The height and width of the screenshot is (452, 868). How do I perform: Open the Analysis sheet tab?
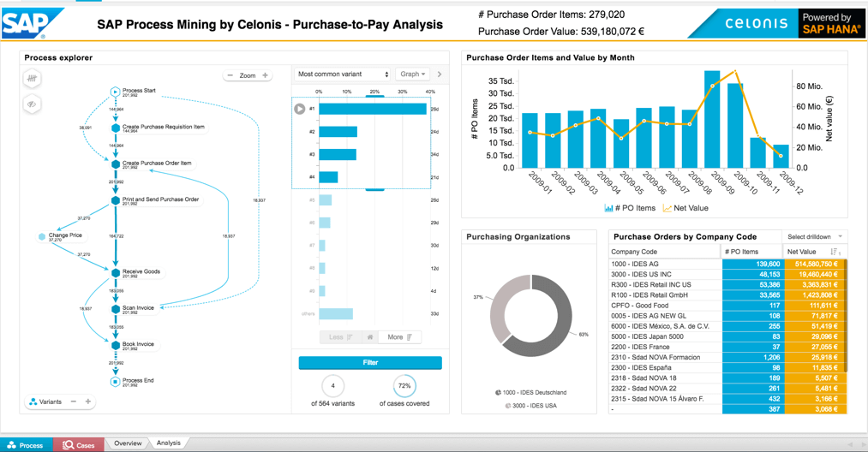pos(168,443)
